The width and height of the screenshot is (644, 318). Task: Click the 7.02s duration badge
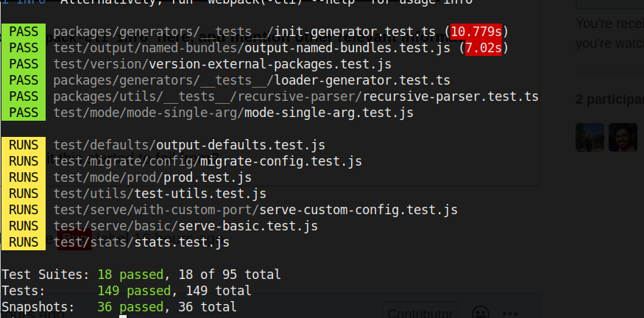484,48
